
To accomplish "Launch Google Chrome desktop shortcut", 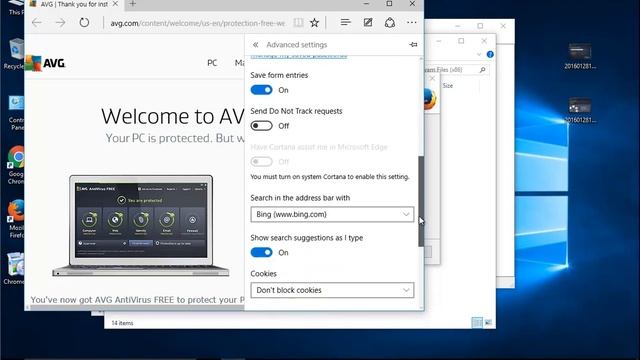I will (16, 165).
